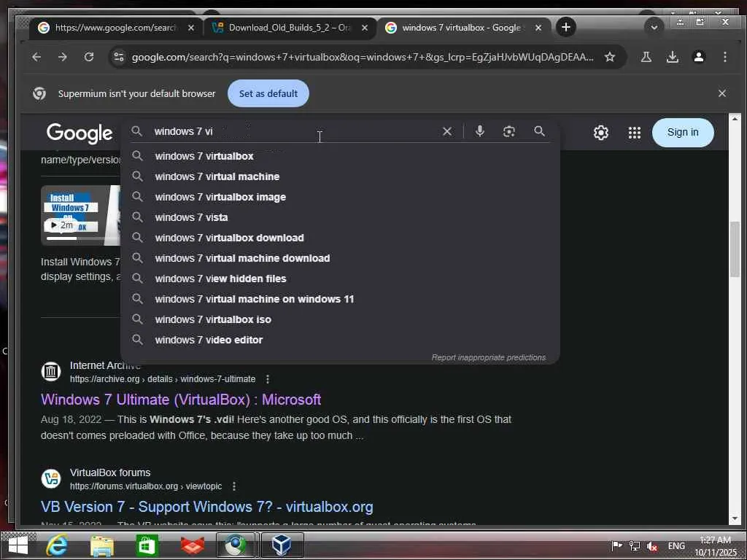The width and height of the screenshot is (747, 560).
Task: Click the scrollbar up arrow
Action: click(734, 119)
